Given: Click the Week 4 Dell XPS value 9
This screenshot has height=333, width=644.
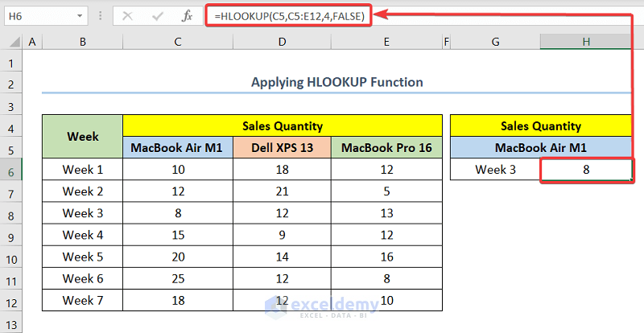Looking at the screenshot, I should click(x=282, y=235).
